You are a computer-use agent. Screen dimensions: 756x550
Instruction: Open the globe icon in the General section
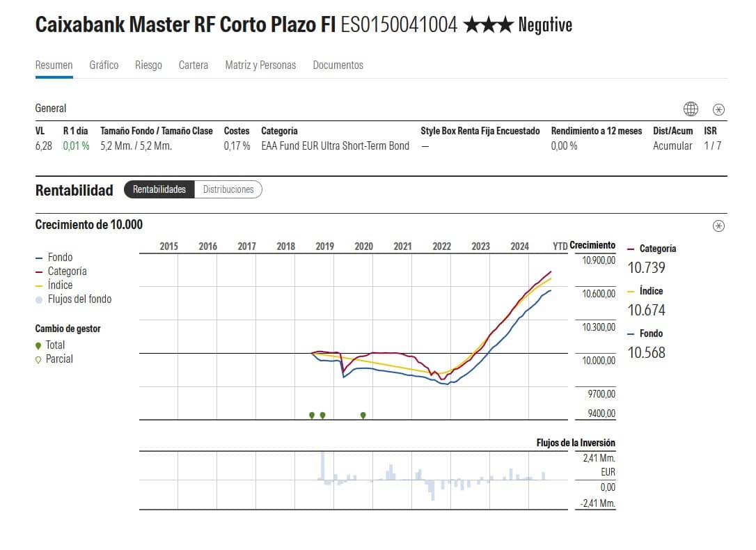point(691,109)
